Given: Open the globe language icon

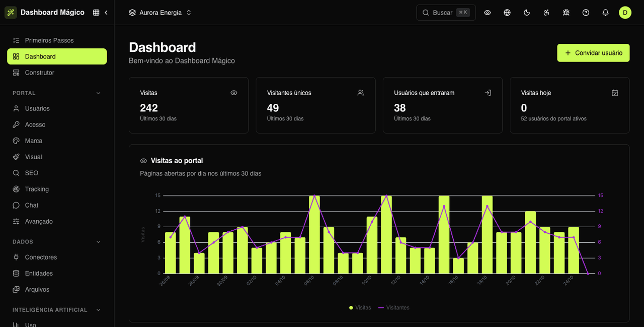Looking at the screenshot, I should point(507,13).
